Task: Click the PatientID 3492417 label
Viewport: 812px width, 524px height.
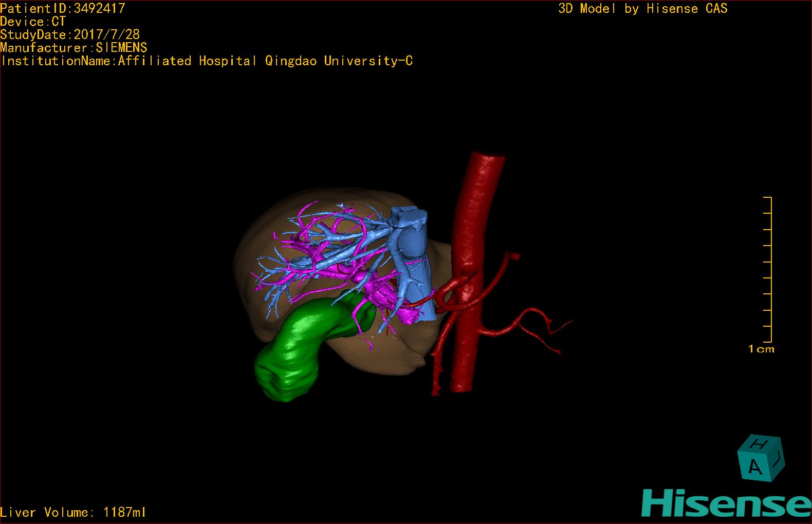Action: [63, 8]
